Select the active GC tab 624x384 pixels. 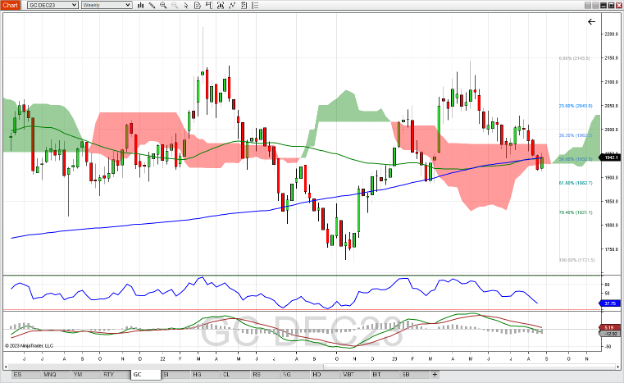pos(145,374)
